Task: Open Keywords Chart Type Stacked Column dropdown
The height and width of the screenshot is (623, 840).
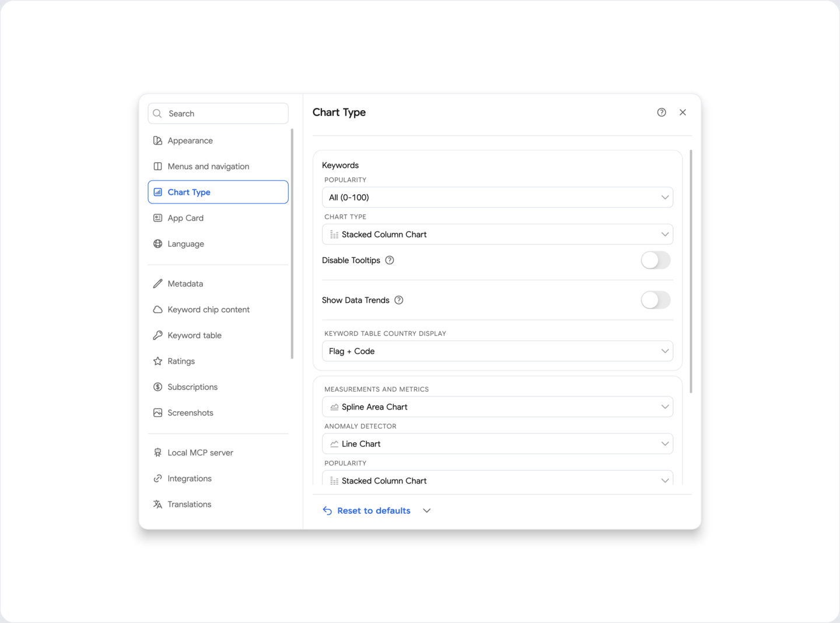Action: point(498,235)
